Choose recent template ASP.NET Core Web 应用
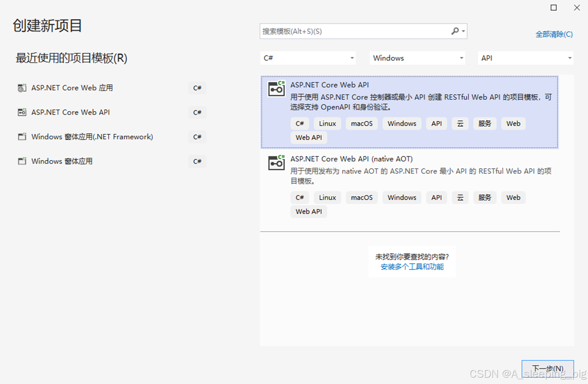This screenshot has width=588, height=384. click(112, 88)
